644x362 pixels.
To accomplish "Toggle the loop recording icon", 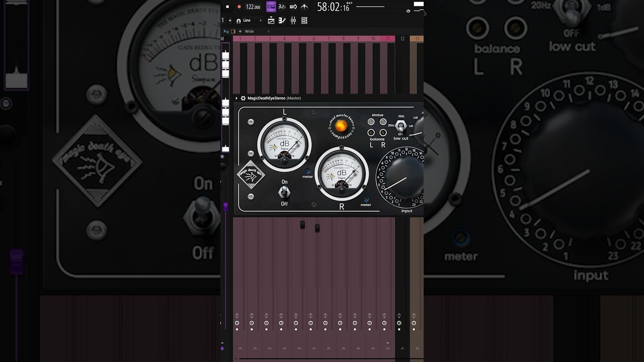I will pos(293,7).
